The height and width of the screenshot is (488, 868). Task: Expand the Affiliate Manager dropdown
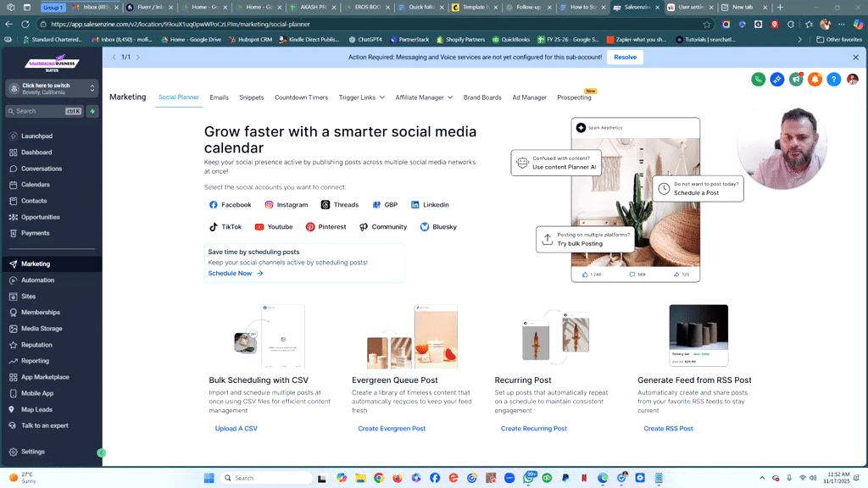point(424,97)
